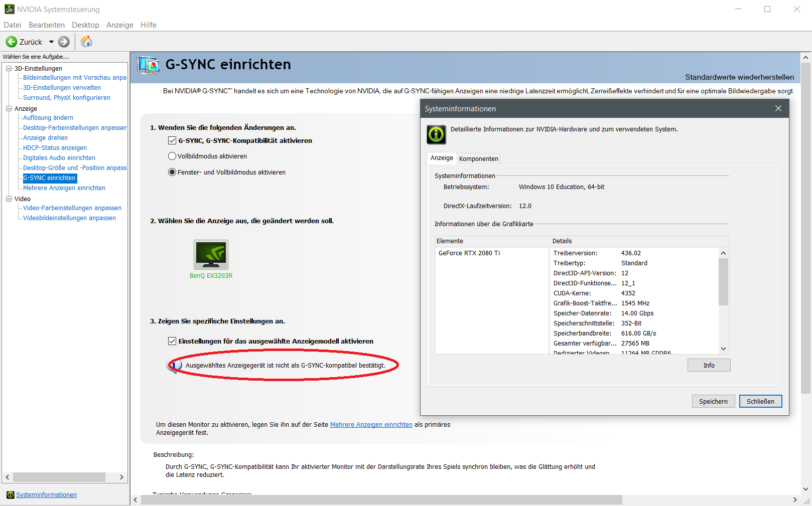Open Desktop-Größe und -Position anpassen
812x506 pixels.
pos(75,168)
